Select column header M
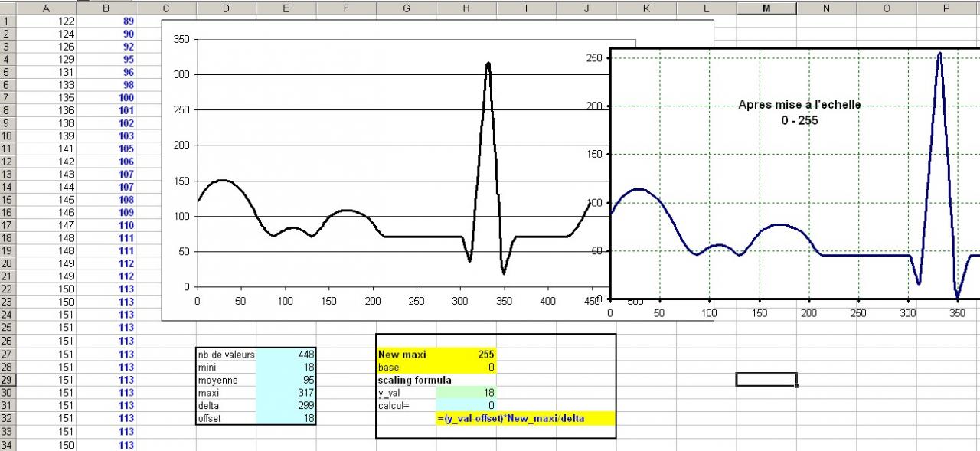 [766, 8]
